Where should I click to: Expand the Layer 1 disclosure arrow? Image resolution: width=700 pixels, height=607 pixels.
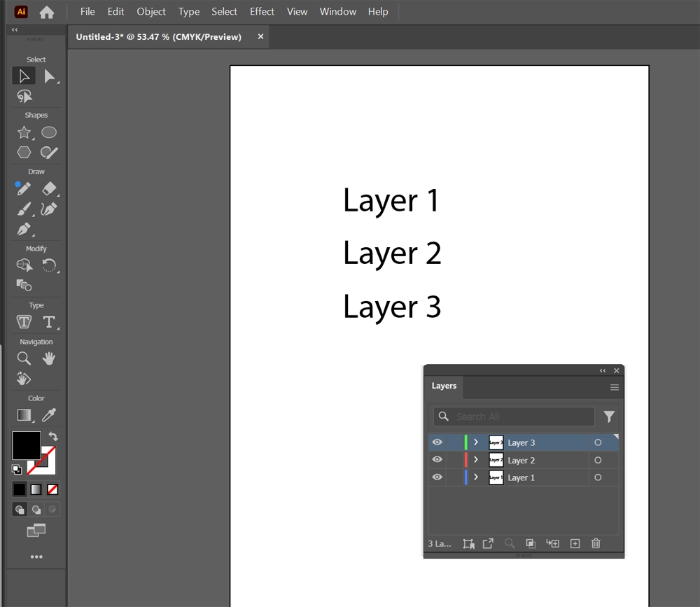[x=476, y=477]
